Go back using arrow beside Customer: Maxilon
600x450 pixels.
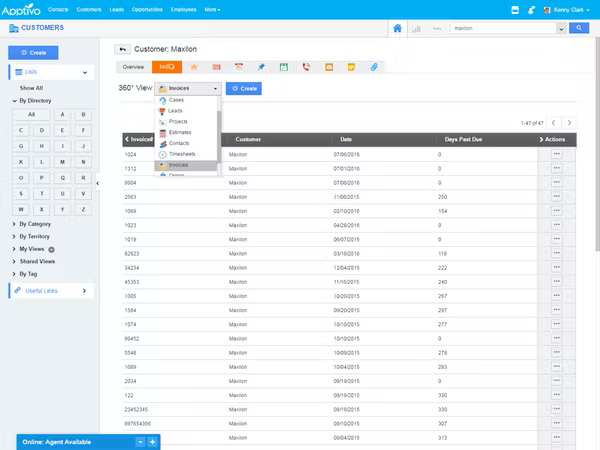(122, 49)
